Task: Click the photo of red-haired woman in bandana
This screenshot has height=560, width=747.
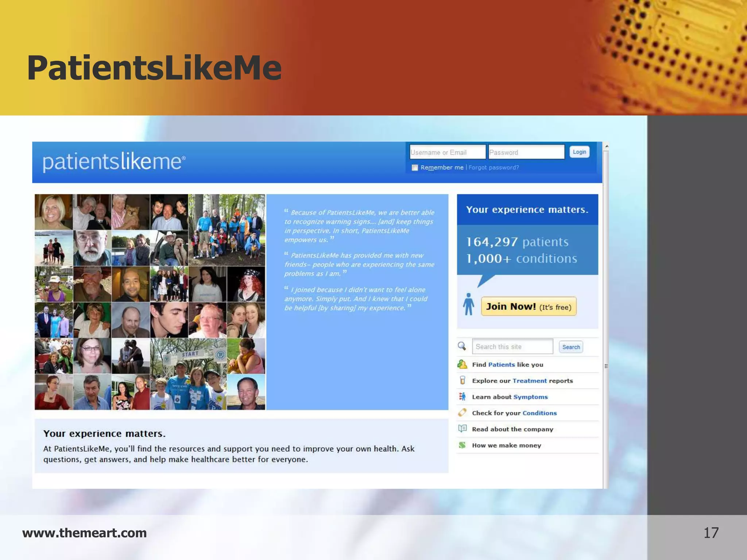Action: click(x=246, y=284)
